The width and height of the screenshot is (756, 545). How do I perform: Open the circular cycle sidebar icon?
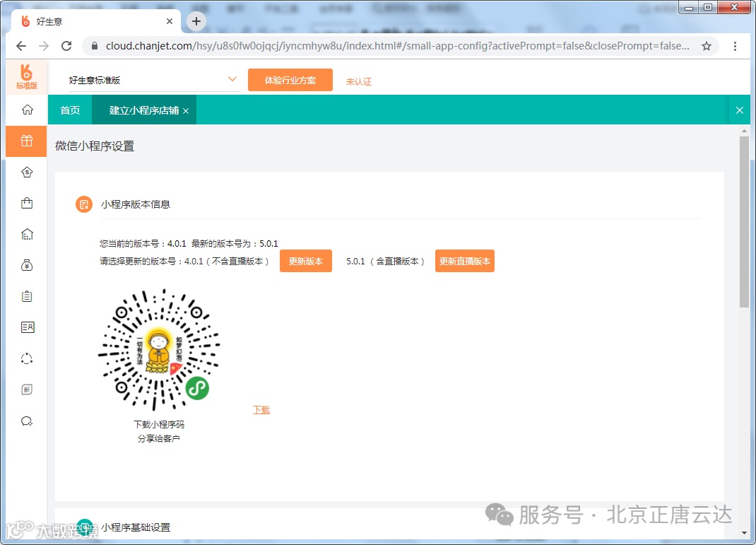coord(27,358)
